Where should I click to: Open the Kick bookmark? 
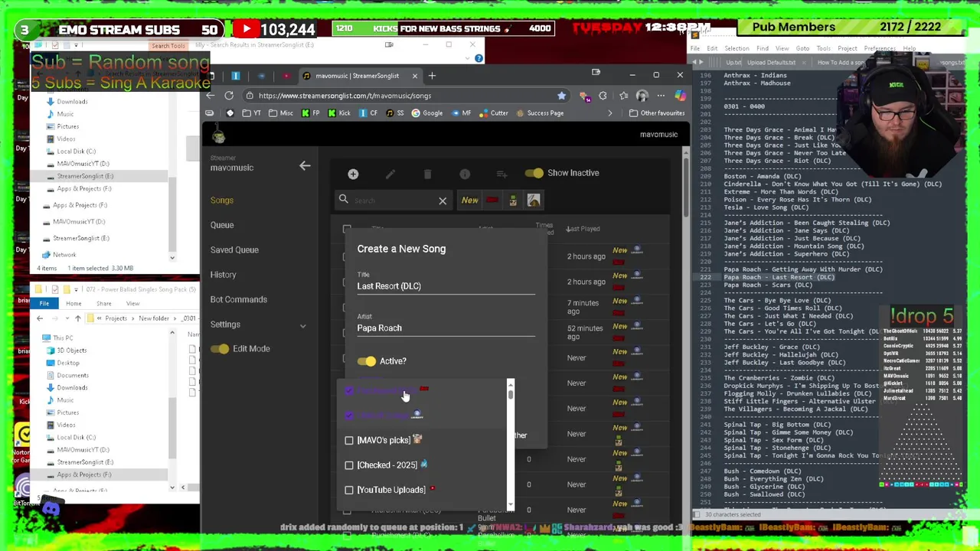click(338, 113)
